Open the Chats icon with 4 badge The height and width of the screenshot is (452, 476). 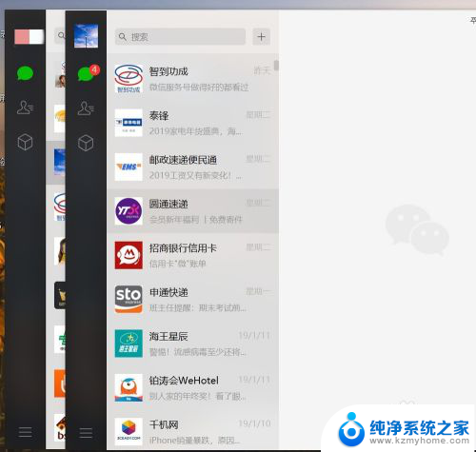point(89,73)
